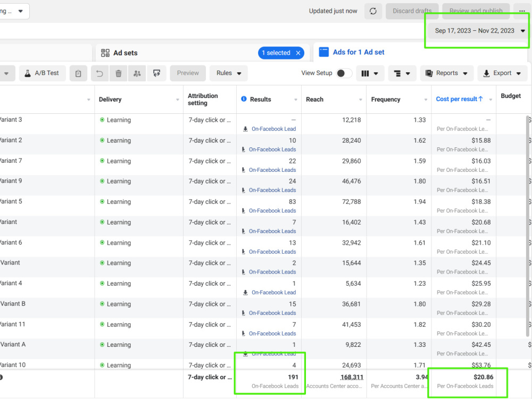Select the 72,788 reach cell for Variant 5

351,202
